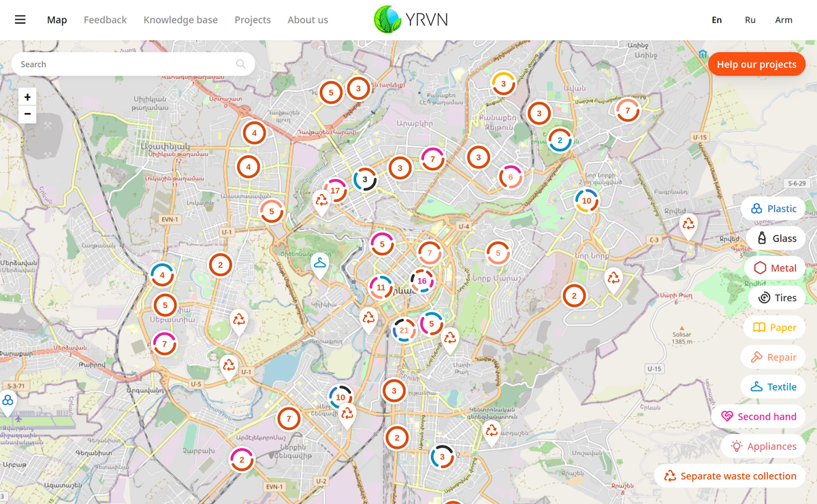Image resolution: width=817 pixels, height=504 pixels.
Task: Click the S-6-29 road label
Action: (797, 184)
